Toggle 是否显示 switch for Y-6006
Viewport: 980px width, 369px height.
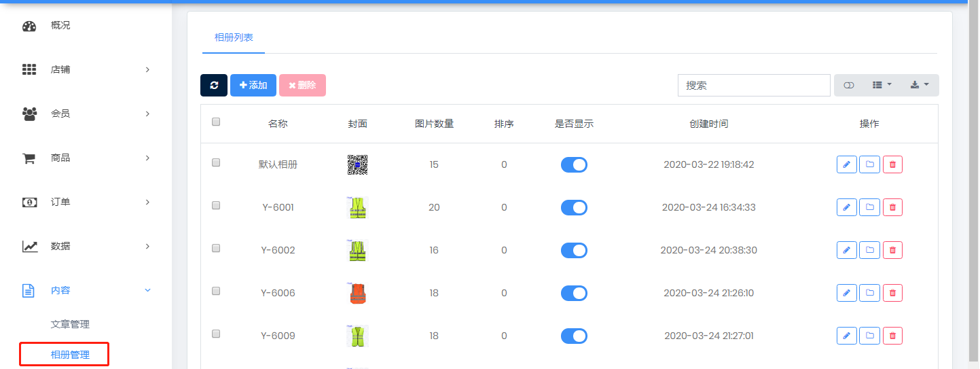(x=574, y=293)
